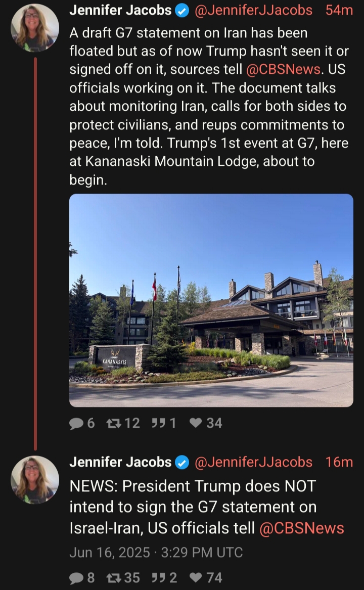The image size is (364, 590).
Task: Open @CBSNews mention in NEWS tweet
Action: [x=301, y=528]
